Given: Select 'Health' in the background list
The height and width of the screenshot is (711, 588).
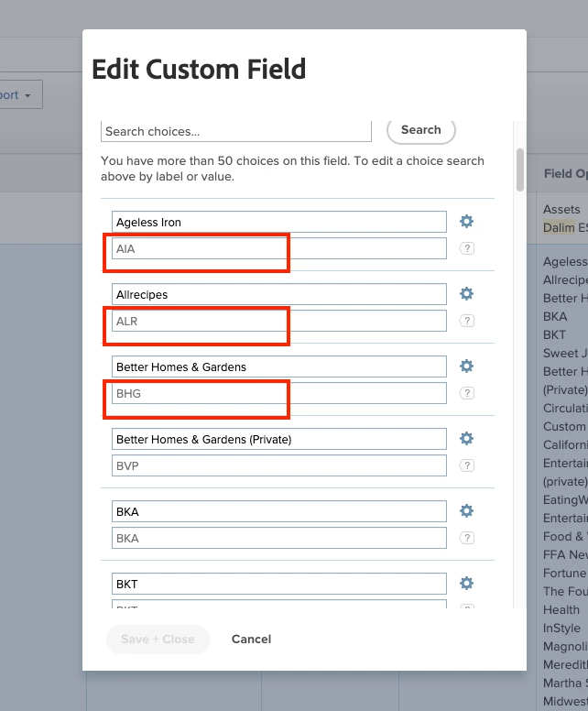Looking at the screenshot, I should (561, 609).
